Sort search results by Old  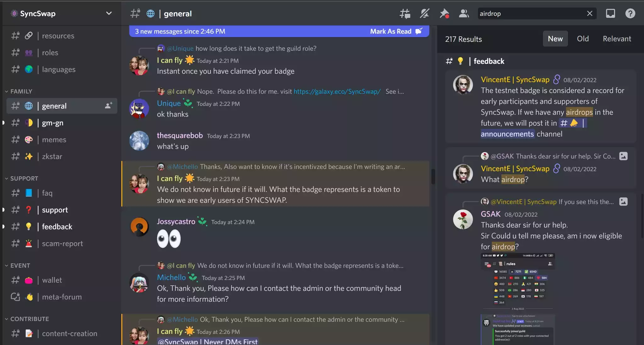tap(583, 39)
